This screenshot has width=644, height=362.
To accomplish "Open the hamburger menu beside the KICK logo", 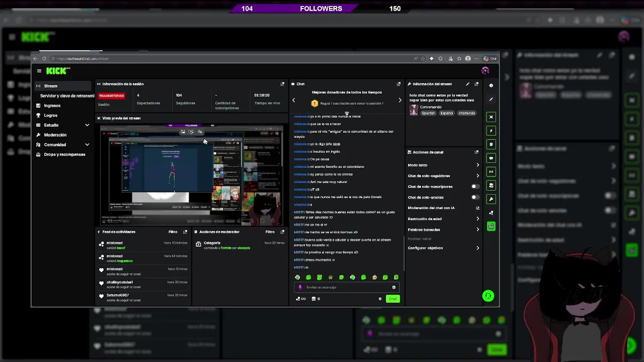I will tap(39, 71).
